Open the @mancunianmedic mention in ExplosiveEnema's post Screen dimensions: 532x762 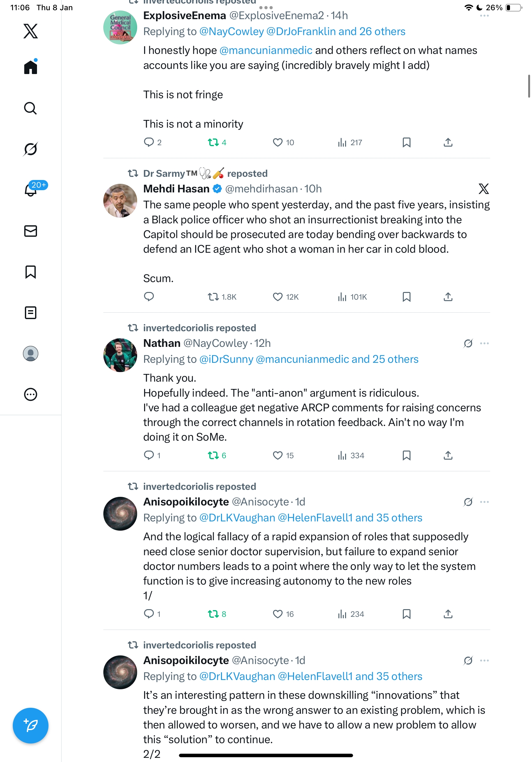click(x=266, y=50)
